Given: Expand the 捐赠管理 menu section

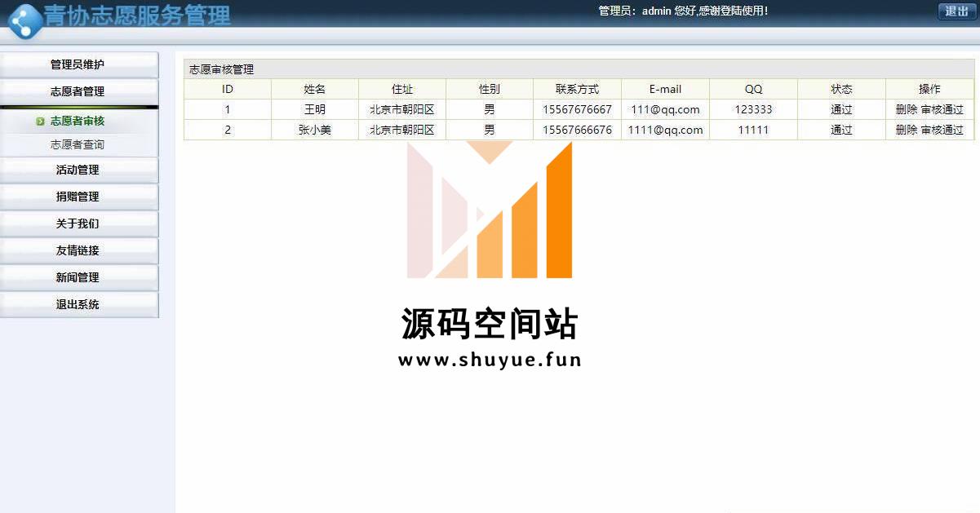Looking at the screenshot, I should coord(78,197).
